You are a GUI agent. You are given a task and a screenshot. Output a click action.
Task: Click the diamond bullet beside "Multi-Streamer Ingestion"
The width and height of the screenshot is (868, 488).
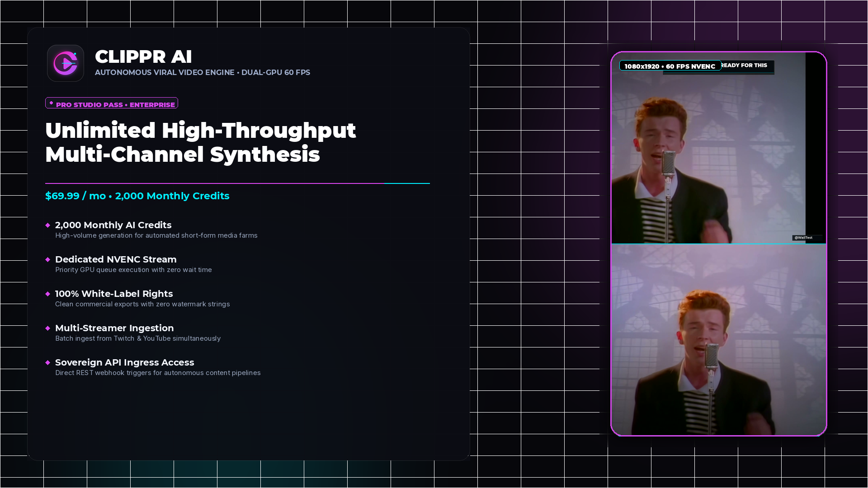point(48,328)
